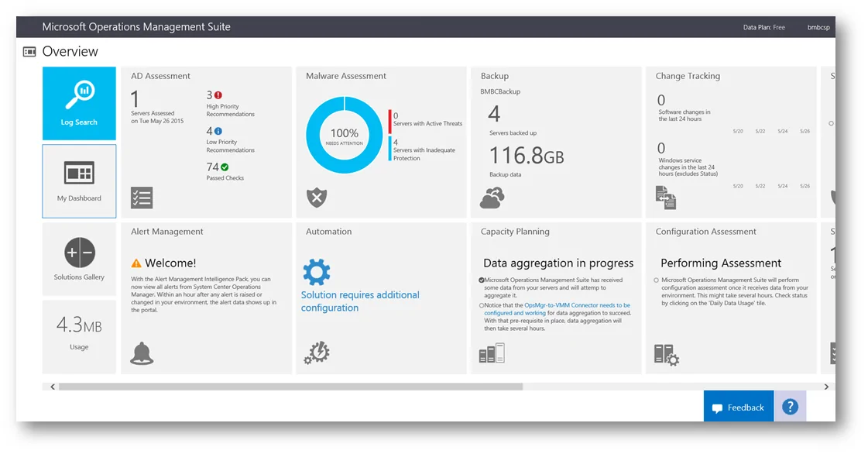Image resolution: width=868 pixels, height=454 pixels.
Task: Click the empty status bullet in Configuration Assessment
Action: pyautogui.click(x=656, y=280)
